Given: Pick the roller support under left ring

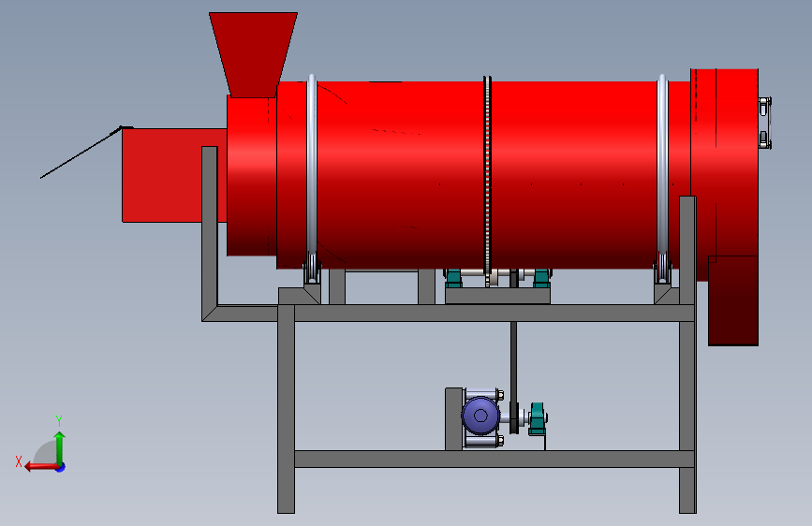Looking at the screenshot, I should point(312,270).
